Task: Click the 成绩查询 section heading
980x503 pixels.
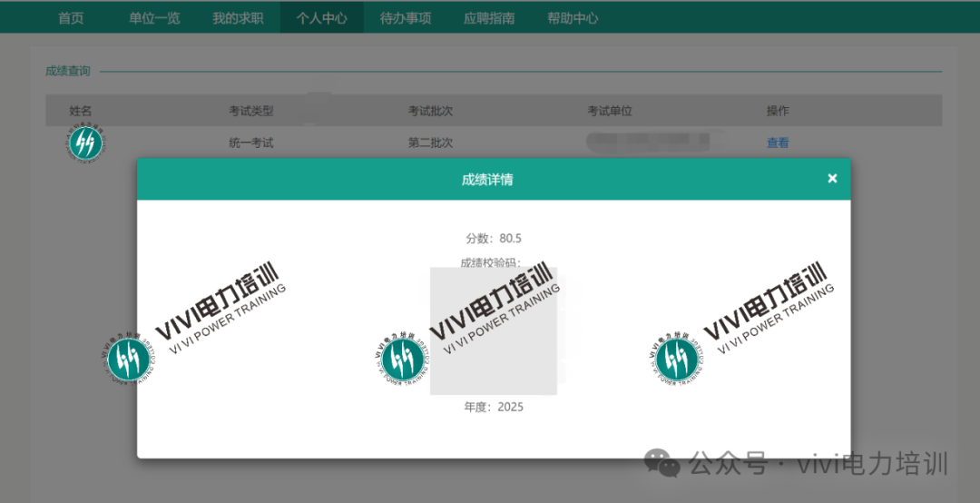Action: coord(67,71)
